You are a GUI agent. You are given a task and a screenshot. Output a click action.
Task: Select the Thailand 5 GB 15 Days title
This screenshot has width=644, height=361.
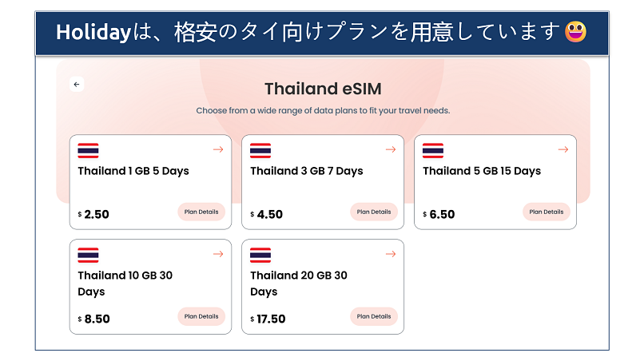click(x=482, y=171)
